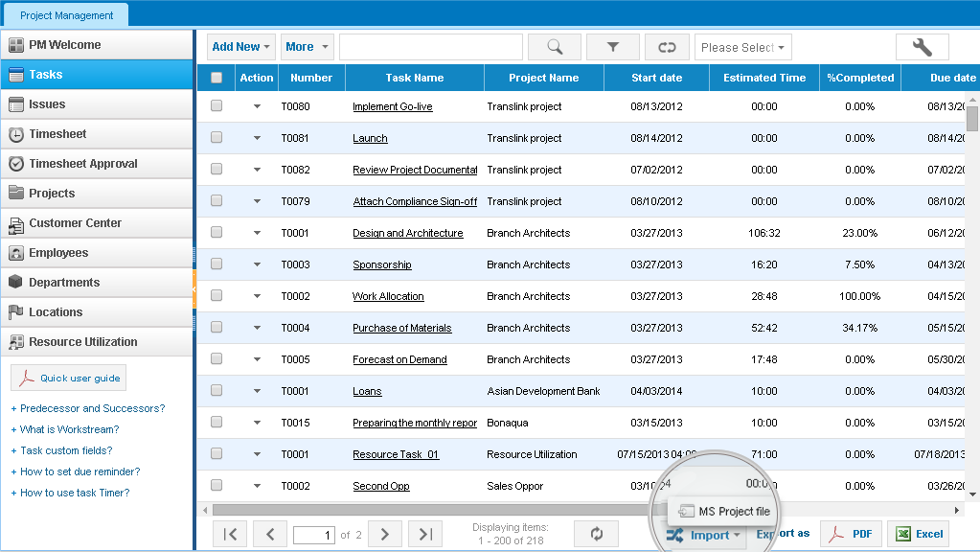Click the Resource Utilization icon
The image size is (980, 552).
click(16, 342)
